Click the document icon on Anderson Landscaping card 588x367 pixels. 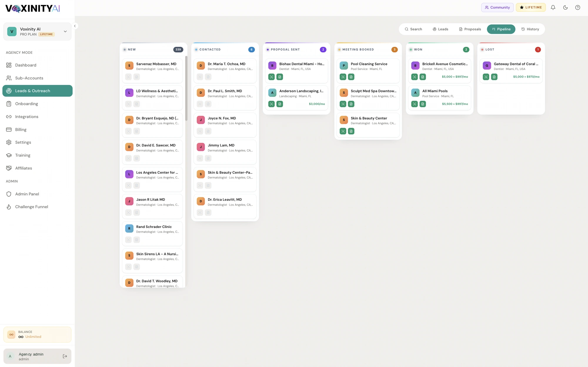[x=280, y=104]
